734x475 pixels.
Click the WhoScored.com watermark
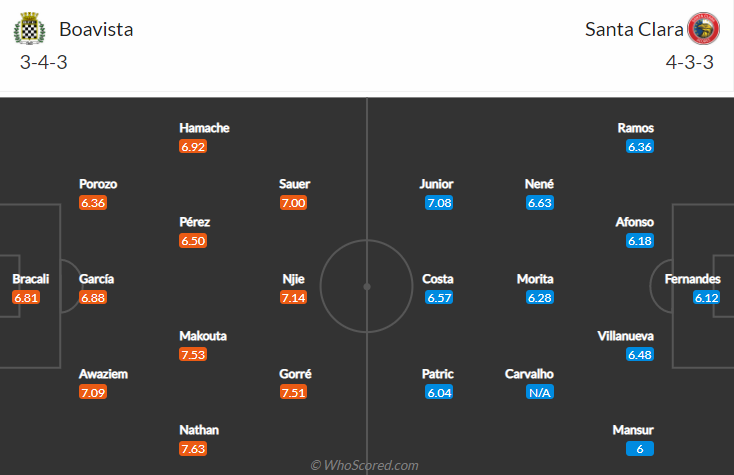(x=366, y=465)
